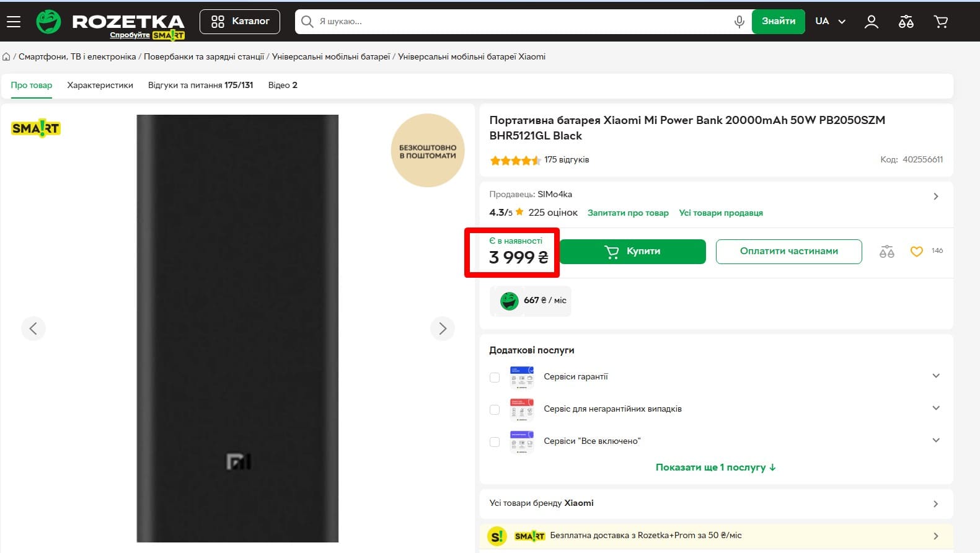Show next product image
Viewport: 980px width, 553px height.
442,329
